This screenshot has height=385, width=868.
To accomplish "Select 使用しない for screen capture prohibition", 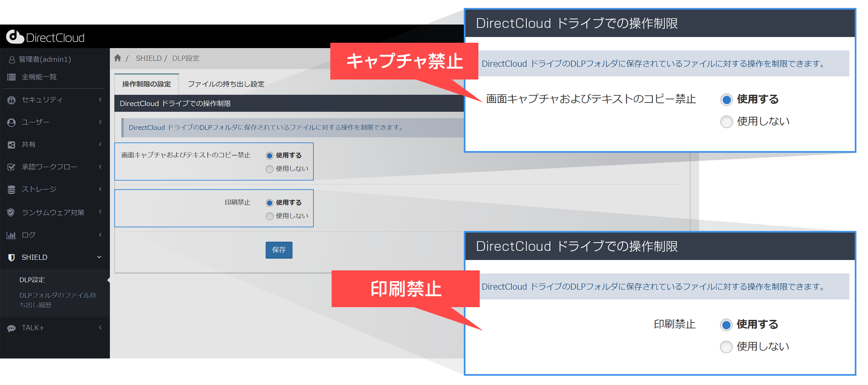I will tap(269, 169).
